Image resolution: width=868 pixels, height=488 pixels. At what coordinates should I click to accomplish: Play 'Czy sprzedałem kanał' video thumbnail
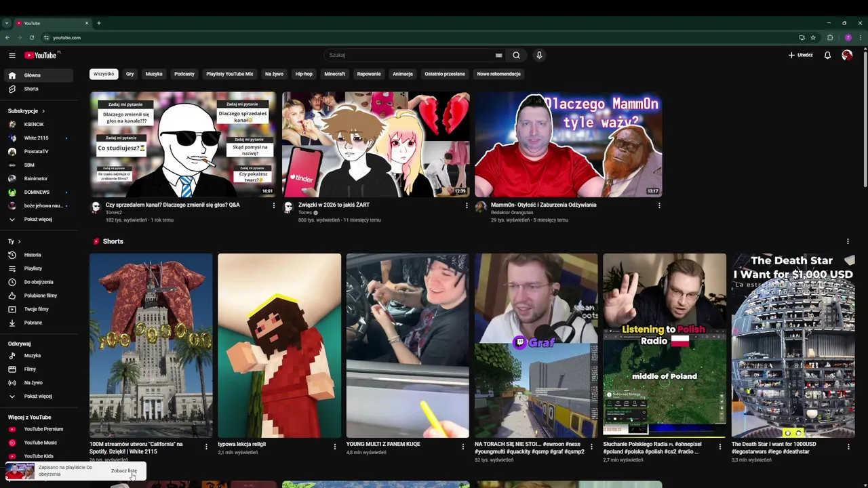(183, 144)
